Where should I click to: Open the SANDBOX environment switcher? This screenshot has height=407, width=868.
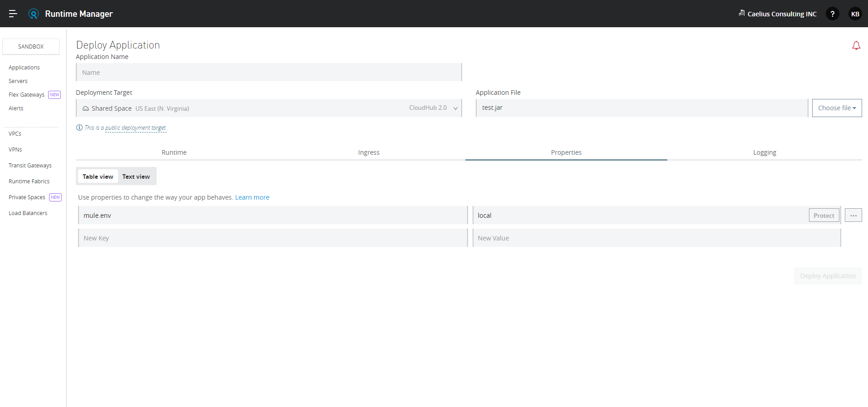pos(31,47)
